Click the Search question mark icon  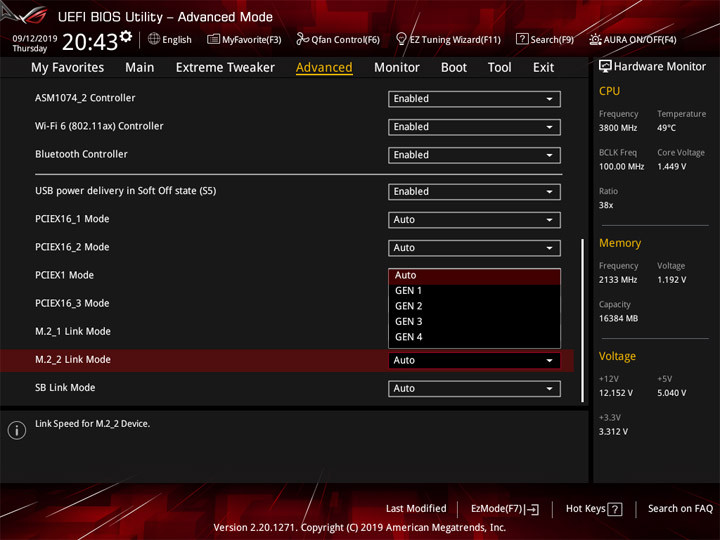[x=522, y=39]
